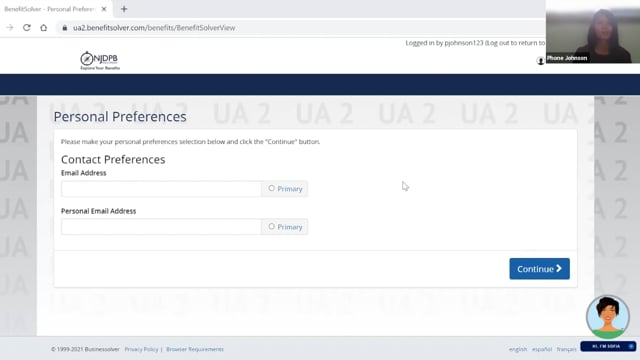
Task: Click the Email Address input field
Action: pos(161,189)
